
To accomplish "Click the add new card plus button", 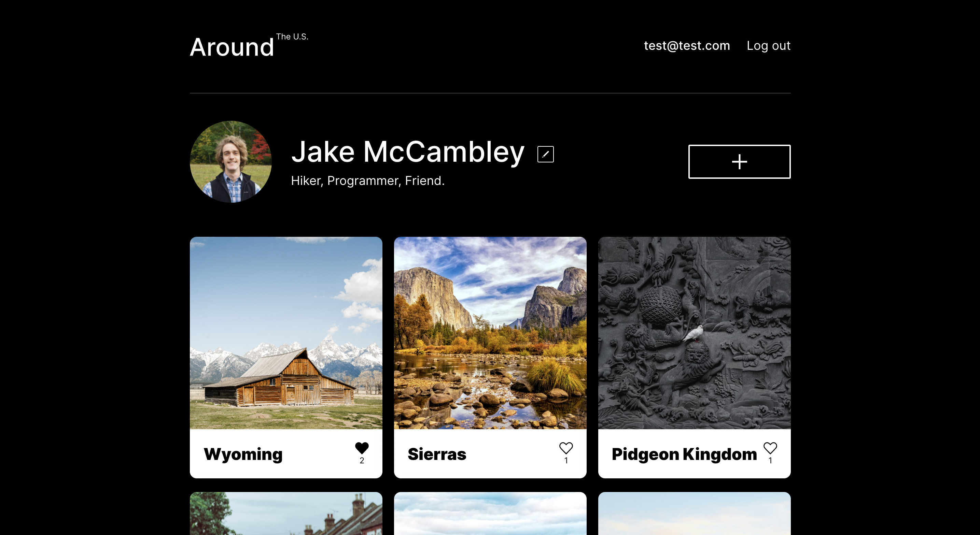I will tap(739, 162).
